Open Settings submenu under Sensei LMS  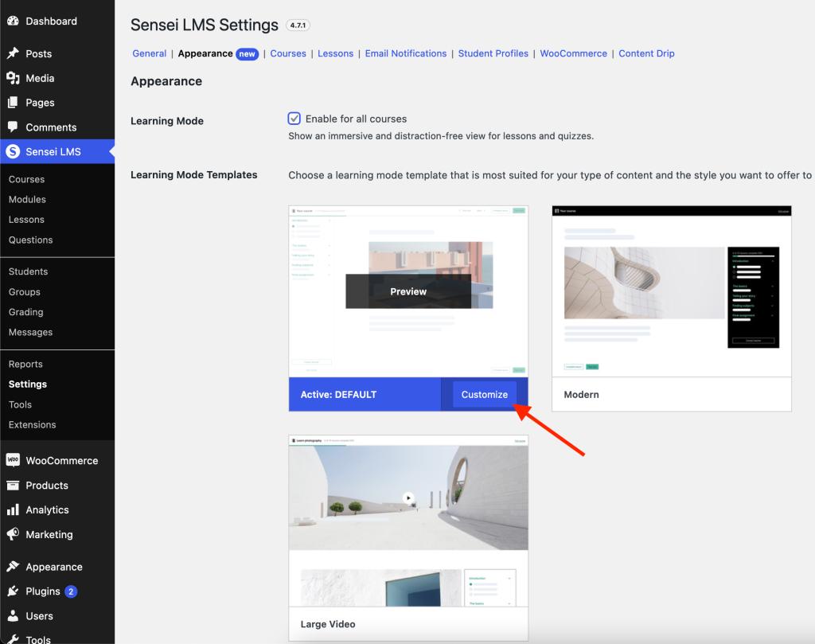pos(28,384)
